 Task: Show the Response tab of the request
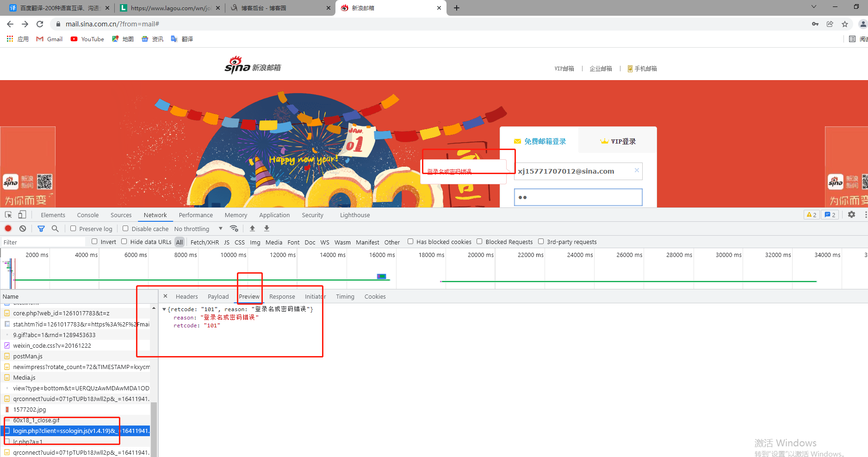click(x=282, y=296)
